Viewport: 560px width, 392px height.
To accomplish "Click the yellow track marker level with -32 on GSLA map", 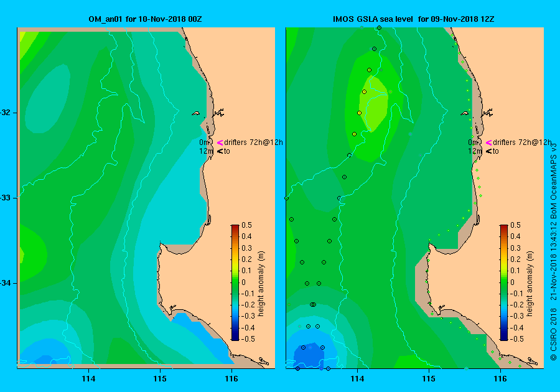I will pyautogui.click(x=359, y=113).
